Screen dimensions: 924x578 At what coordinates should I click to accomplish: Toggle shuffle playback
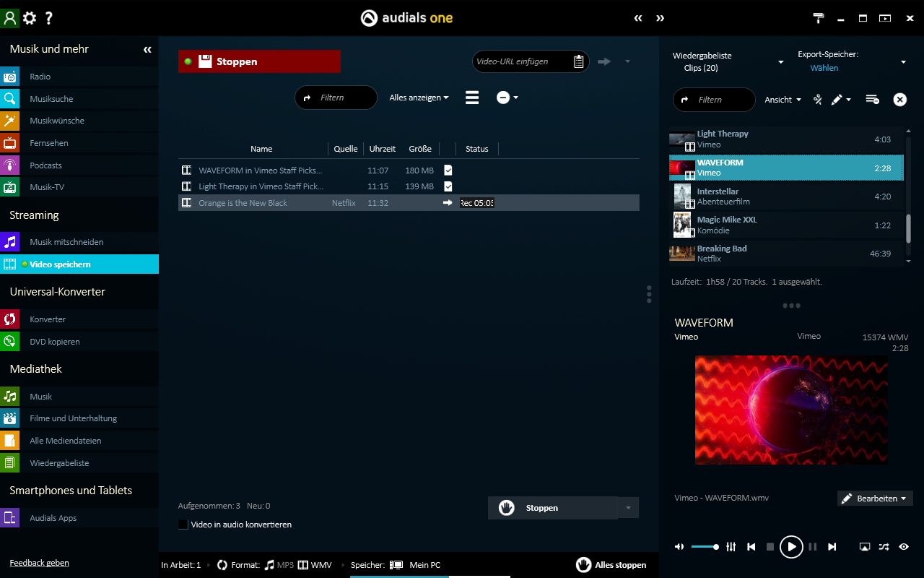click(x=884, y=547)
